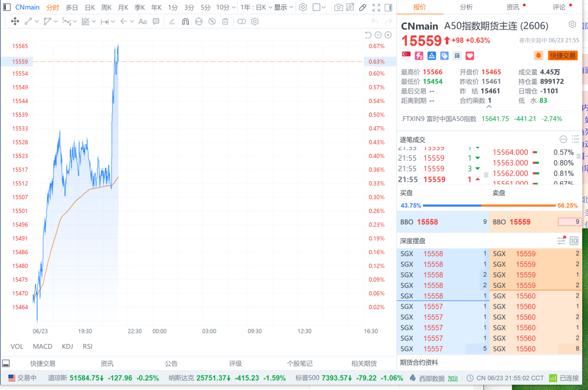The height and width of the screenshot is (390, 588).
Task: Click the blue pyramid structure icon
Action: tap(431, 56)
